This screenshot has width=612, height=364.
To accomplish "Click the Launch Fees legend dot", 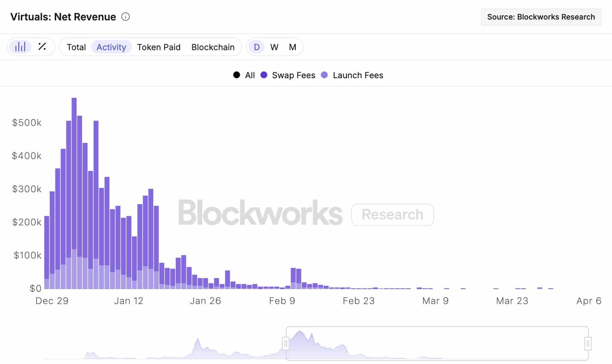I will pyautogui.click(x=324, y=75).
